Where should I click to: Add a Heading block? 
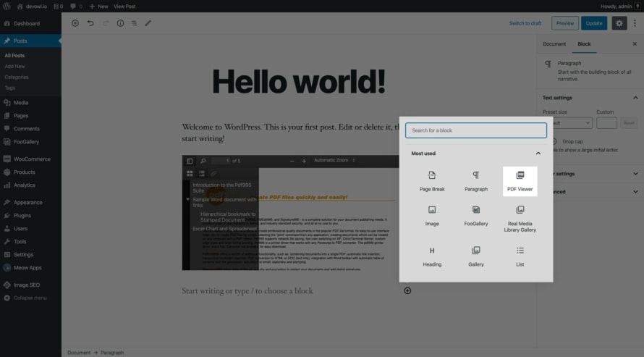point(432,256)
